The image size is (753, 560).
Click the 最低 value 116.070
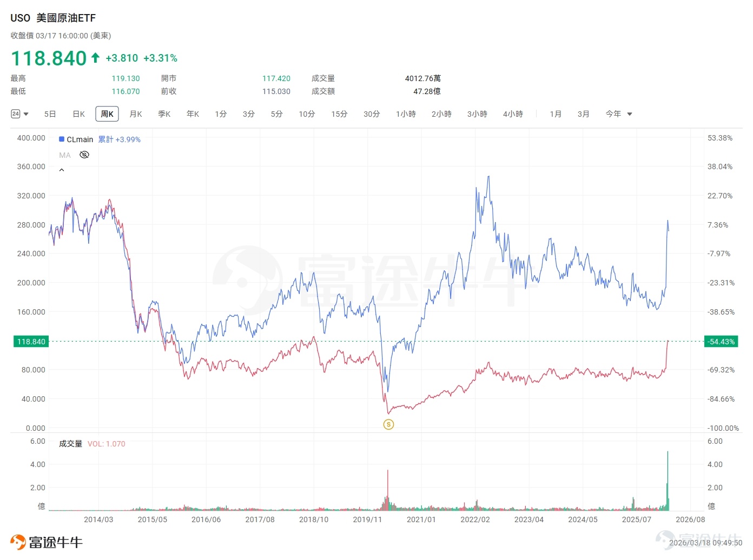(x=125, y=91)
